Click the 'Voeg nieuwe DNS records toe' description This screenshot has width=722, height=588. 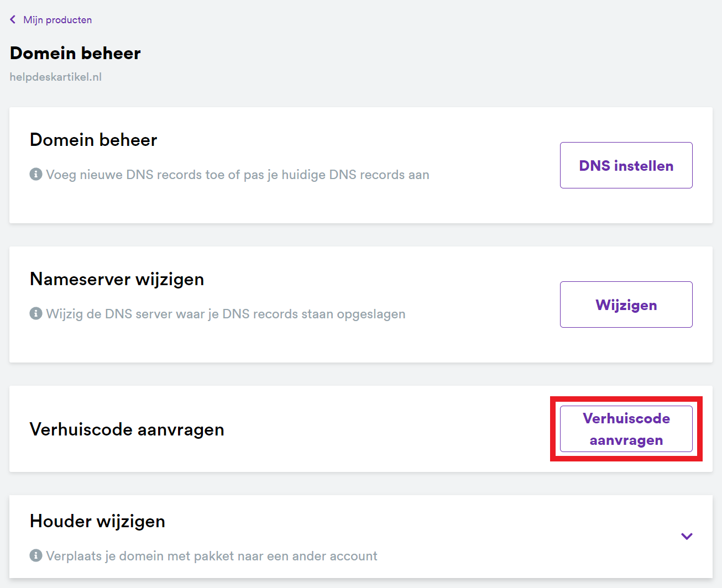pyautogui.click(x=238, y=175)
